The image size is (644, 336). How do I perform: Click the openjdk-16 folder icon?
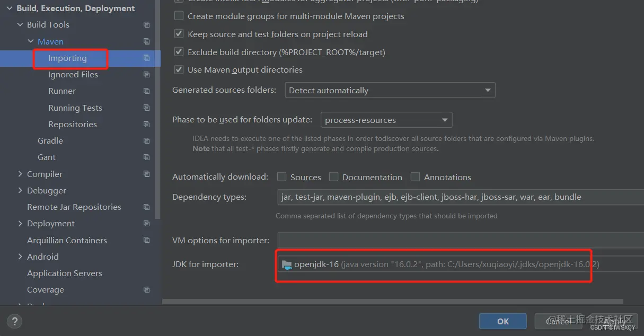point(287,264)
